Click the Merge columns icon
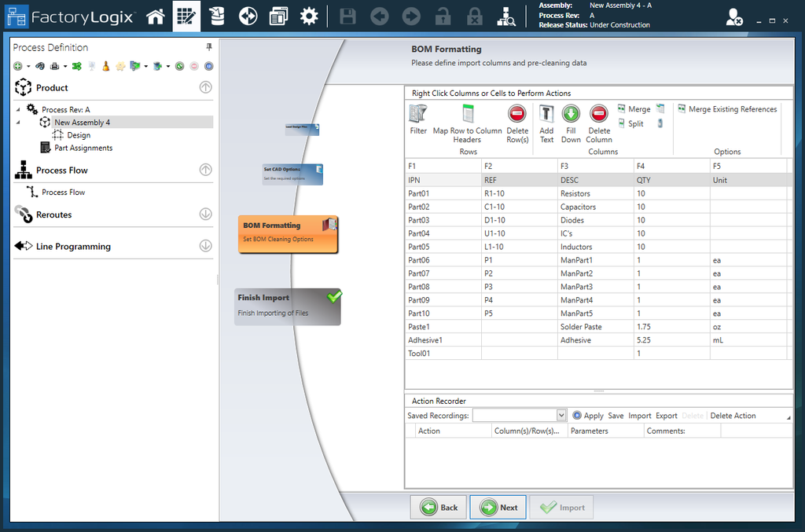The width and height of the screenshot is (805, 532). (638, 109)
